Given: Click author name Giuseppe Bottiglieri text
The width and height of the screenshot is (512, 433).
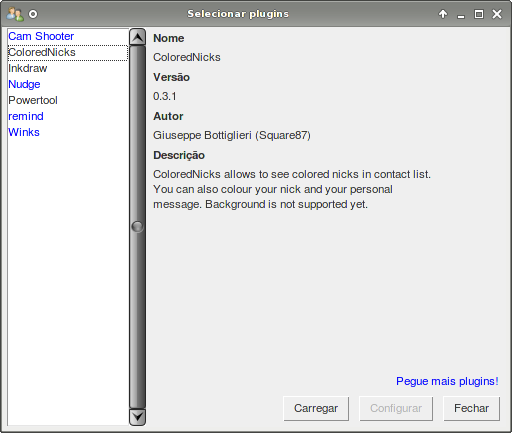Looking at the screenshot, I should point(232,135).
